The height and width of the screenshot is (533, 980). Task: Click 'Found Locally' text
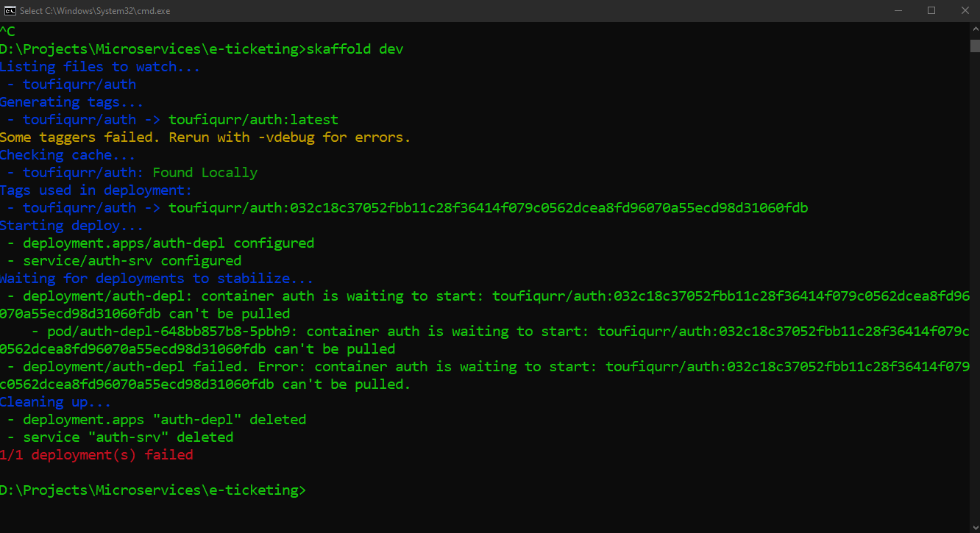click(x=205, y=173)
